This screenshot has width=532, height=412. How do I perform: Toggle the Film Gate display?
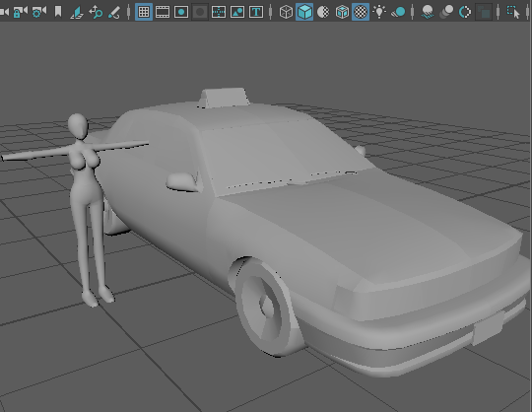(163, 12)
